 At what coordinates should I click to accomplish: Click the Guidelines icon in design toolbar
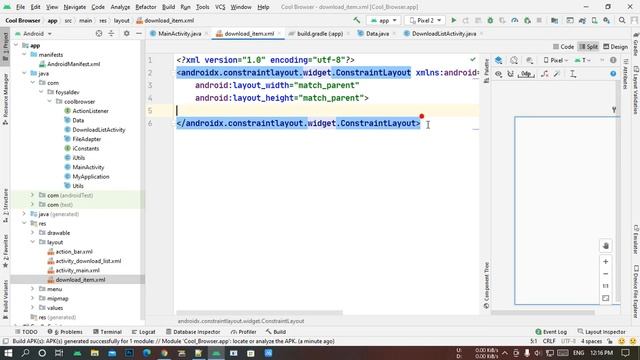[573, 74]
